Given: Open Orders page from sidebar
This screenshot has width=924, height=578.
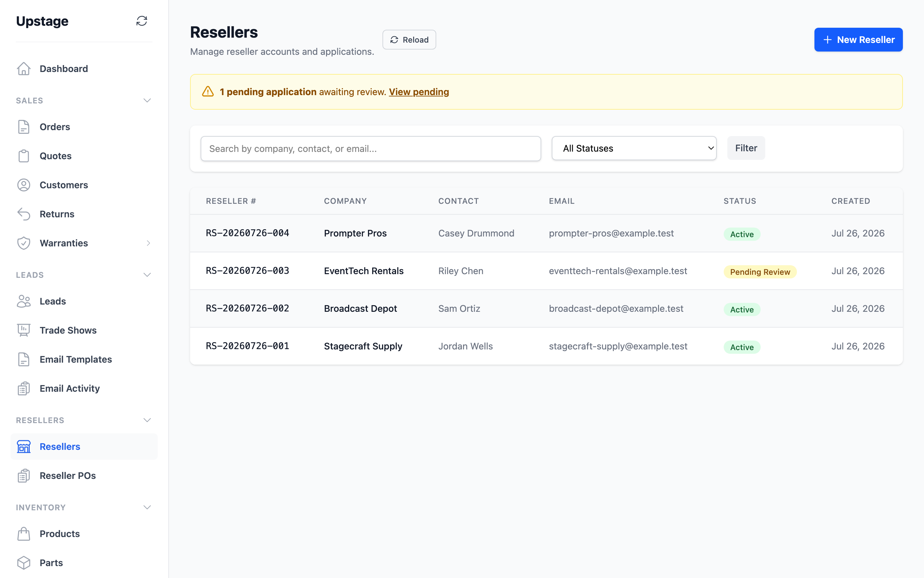Looking at the screenshot, I should (55, 127).
